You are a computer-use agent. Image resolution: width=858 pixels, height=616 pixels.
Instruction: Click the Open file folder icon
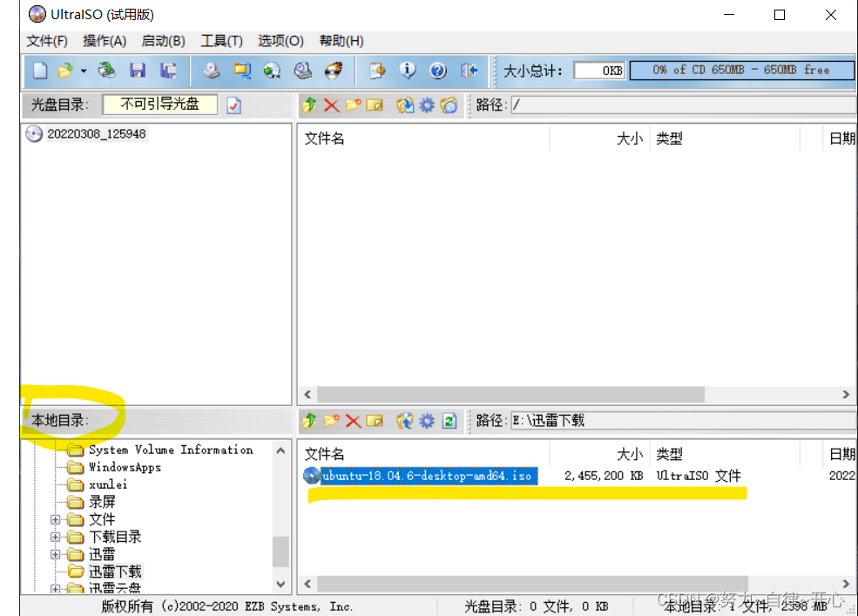tap(65, 71)
